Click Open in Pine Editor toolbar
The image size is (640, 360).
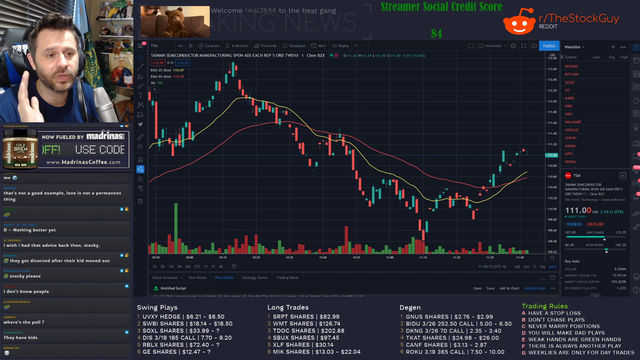477,288
